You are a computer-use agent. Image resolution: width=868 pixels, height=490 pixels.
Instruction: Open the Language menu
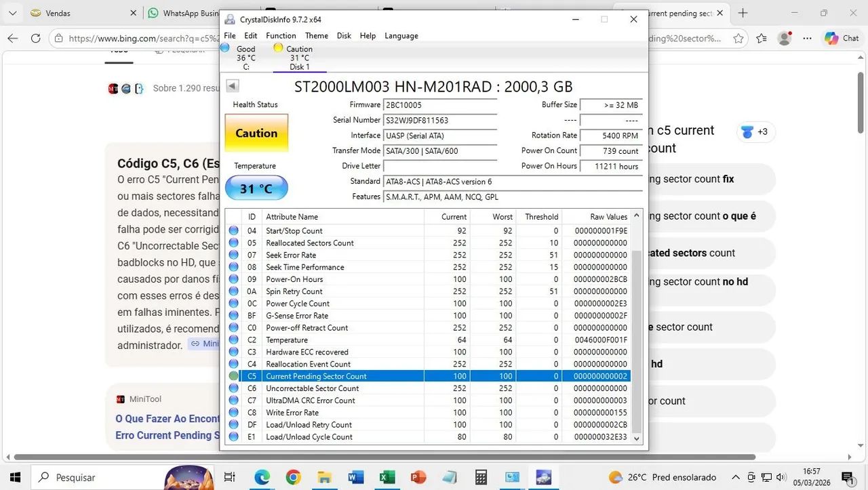[x=401, y=36]
